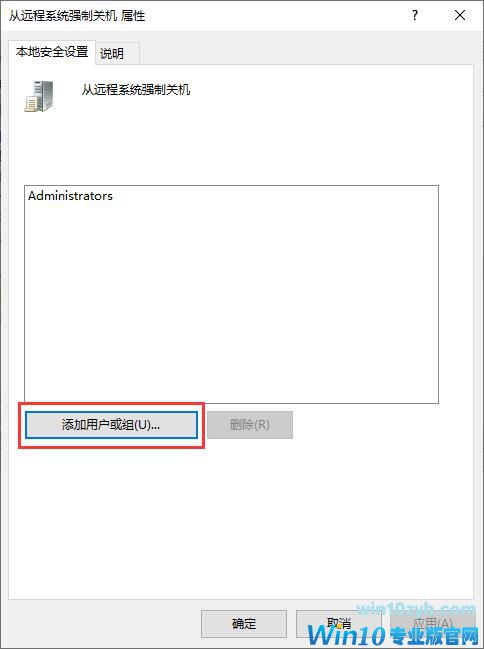
Task: Click the blank space right of the policy name label
Action: point(327,89)
